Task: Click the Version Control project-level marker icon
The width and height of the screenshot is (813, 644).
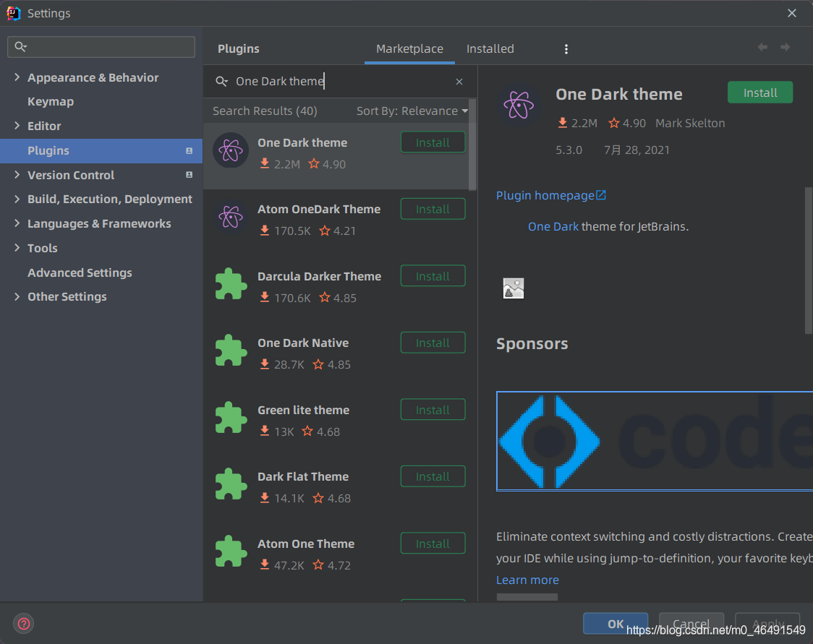Action: click(190, 175)
